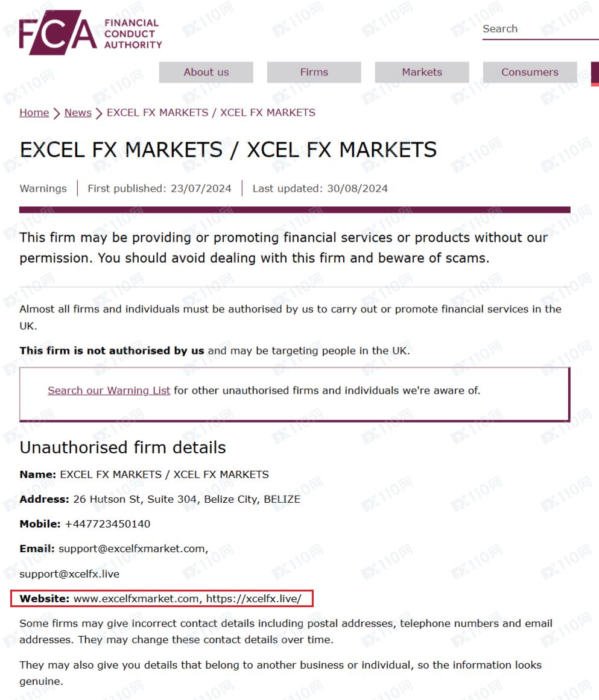Click the First published date text

(159, 189)
